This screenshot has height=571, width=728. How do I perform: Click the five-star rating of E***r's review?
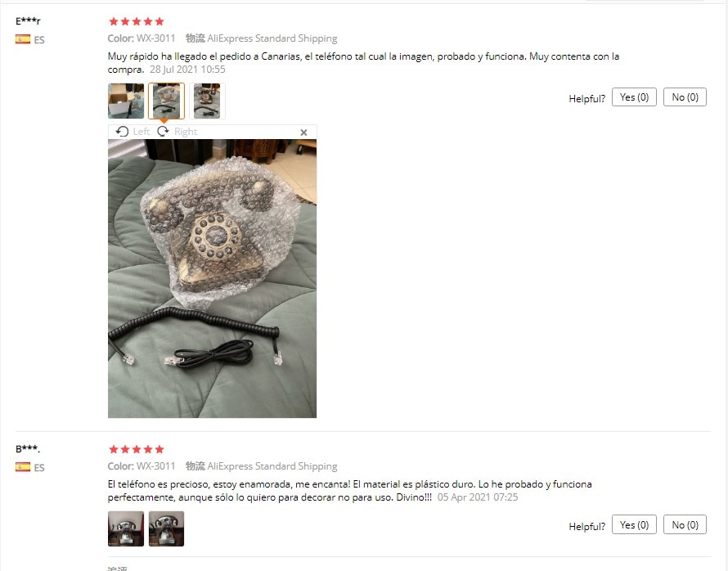pos(137,21)
